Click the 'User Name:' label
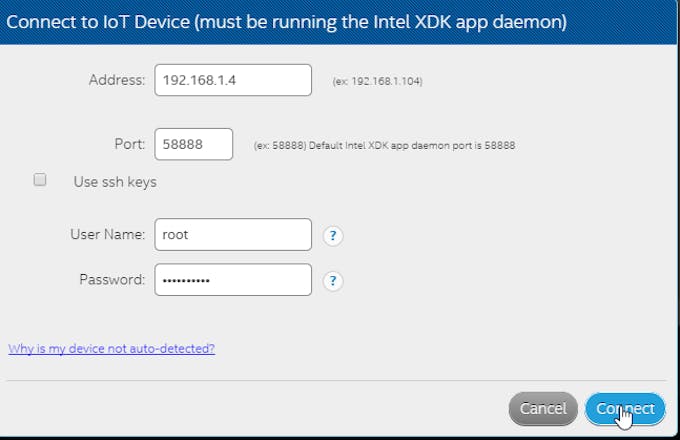This screenshot has height=440, width=680. [108, 235]
